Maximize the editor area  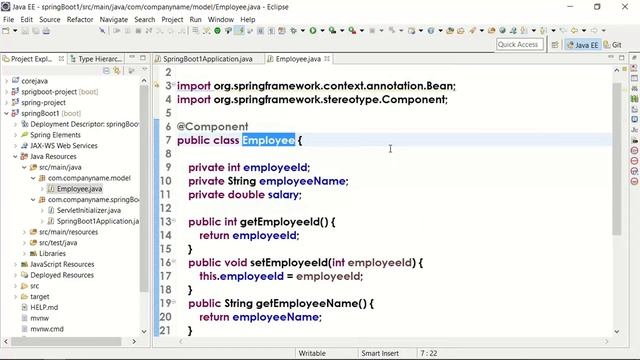pyautogui.click(x=622, y=58)
